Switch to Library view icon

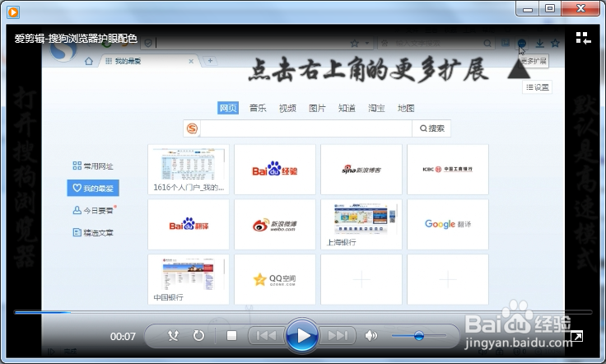[583, 38]
